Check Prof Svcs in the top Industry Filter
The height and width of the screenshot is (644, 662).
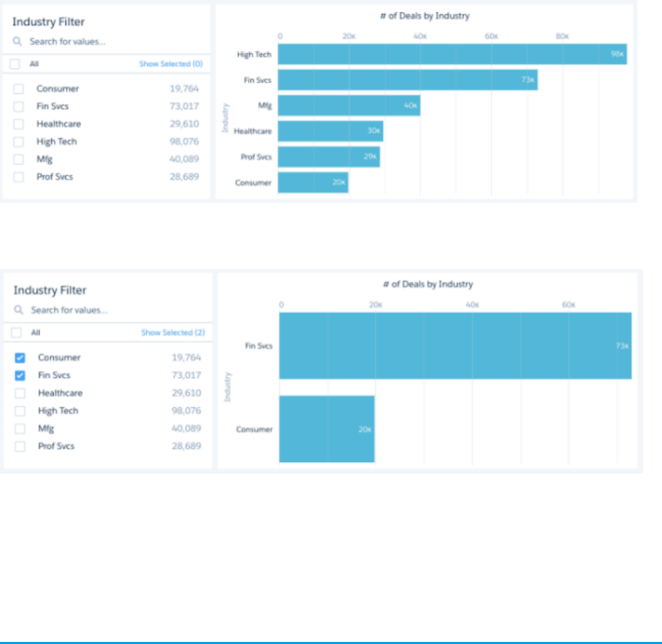pyautogui.click(x=18, y=177)
